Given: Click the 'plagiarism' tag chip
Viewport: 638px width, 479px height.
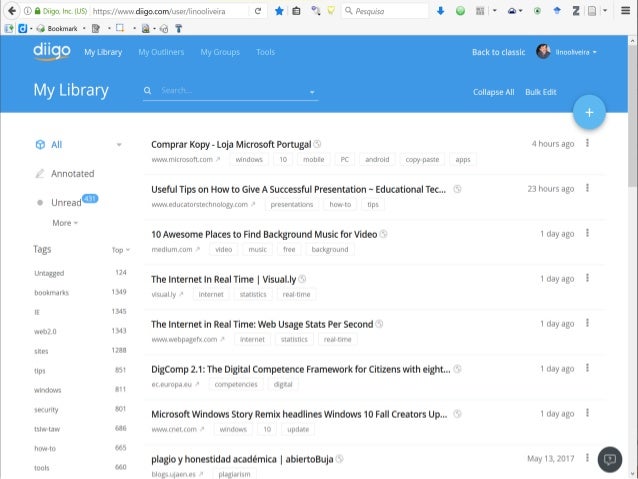Looking at the screenshot, I should [x=234, y=474].
